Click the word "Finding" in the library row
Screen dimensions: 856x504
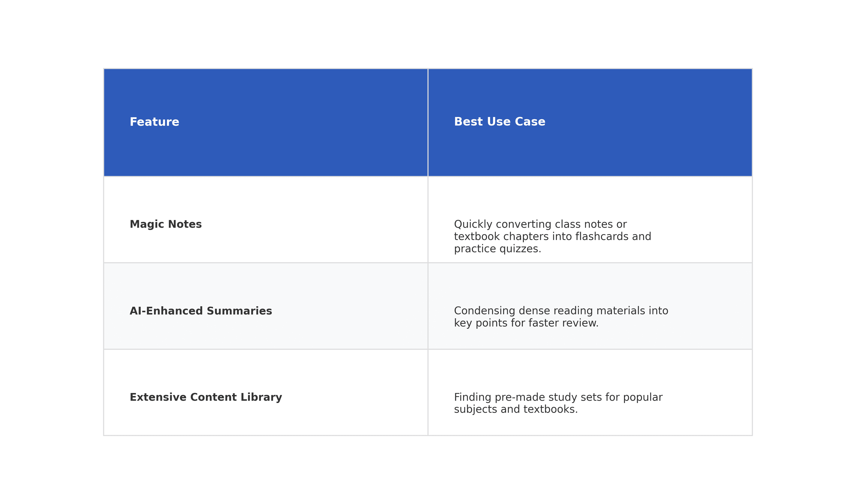click(x=473, y=397)
